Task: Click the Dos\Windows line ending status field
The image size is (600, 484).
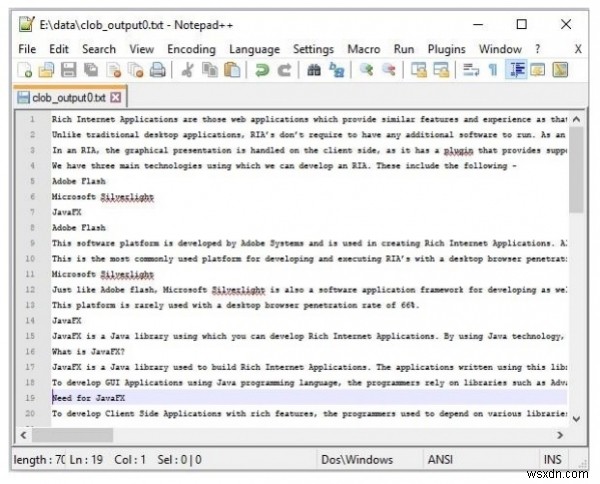Action: (x=369, y=459)
